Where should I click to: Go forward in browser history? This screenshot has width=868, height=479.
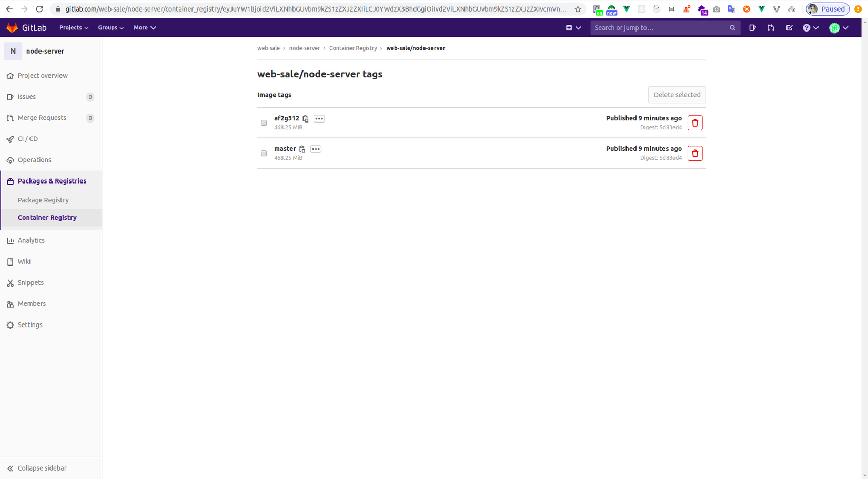(x=24, y=9)
